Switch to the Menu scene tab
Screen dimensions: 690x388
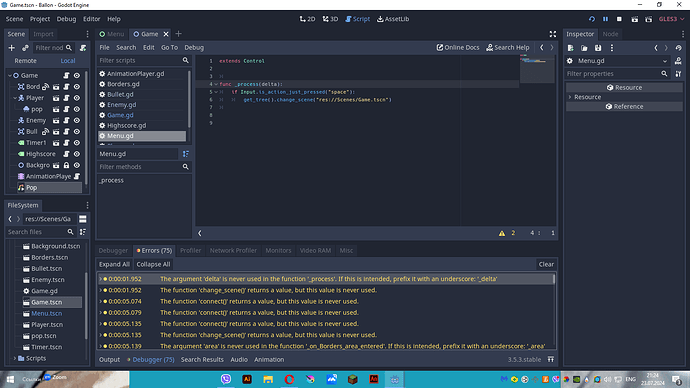112,34
